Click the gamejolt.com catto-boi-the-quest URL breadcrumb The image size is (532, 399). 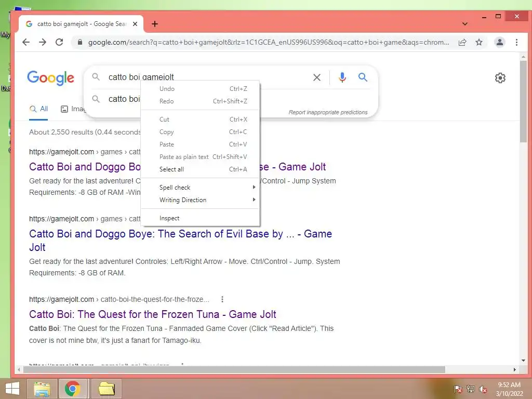click(x=119, y=299)
